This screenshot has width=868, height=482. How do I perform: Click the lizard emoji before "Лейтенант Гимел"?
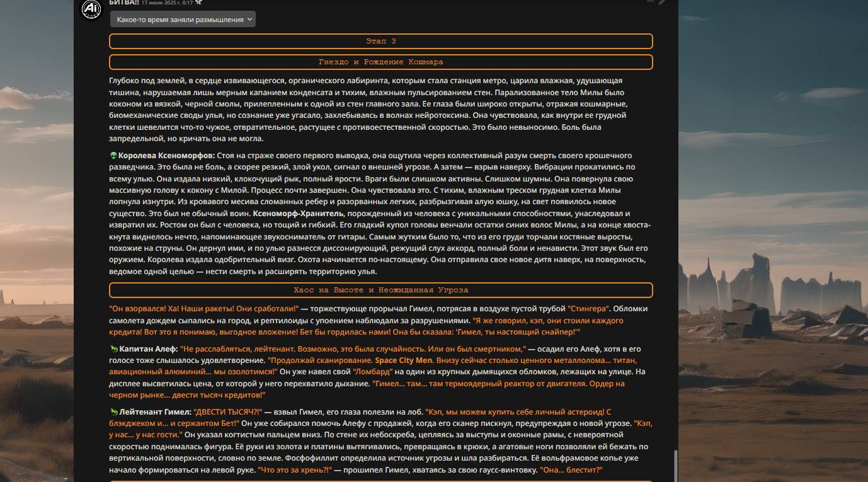click(x=113, y=412)
